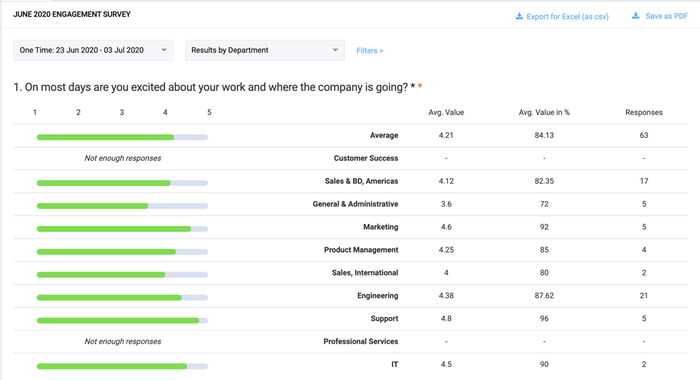Select the One Time 23 Jun 2020 period box

click(93, 50)
